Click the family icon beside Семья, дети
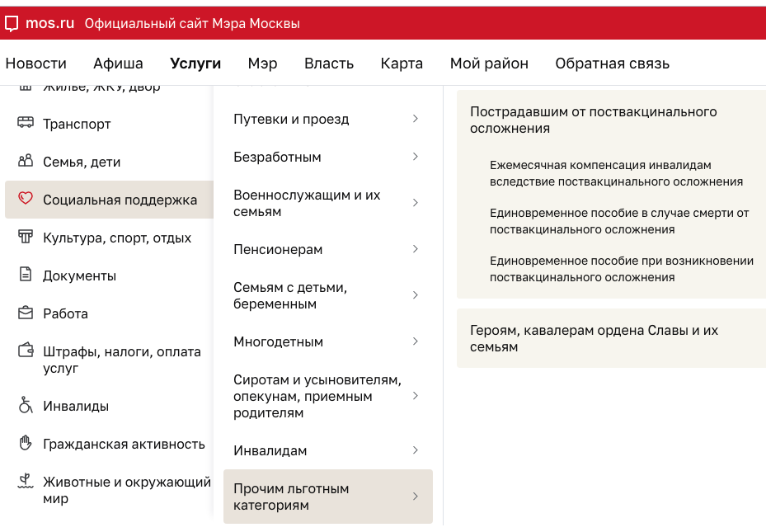The width and height of the screenshot is (766, 532). pos(26,160)
